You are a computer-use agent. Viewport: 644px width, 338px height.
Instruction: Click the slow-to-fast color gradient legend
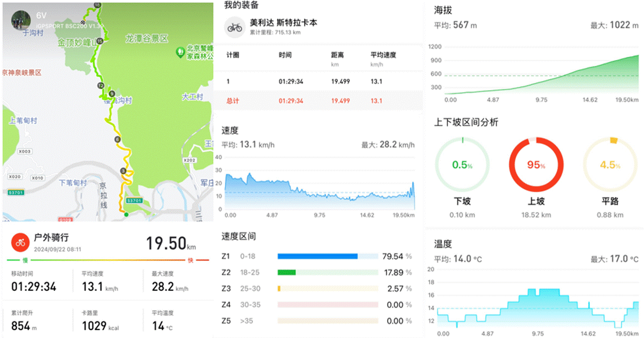107,260
